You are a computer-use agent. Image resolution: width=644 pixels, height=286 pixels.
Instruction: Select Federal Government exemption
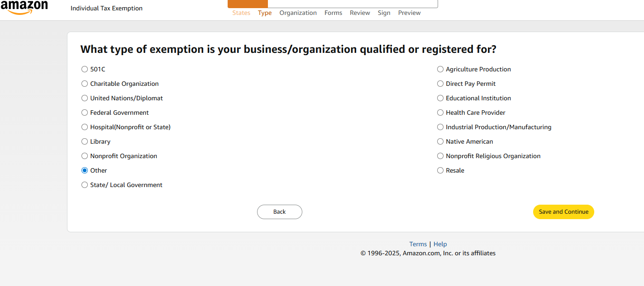[x=85, y=113]
